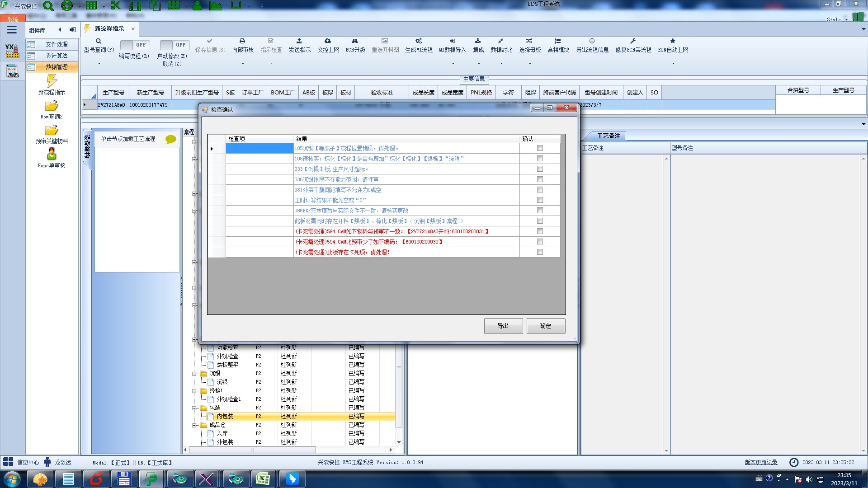Expand dropdown arrow under 内部审核

243,63
